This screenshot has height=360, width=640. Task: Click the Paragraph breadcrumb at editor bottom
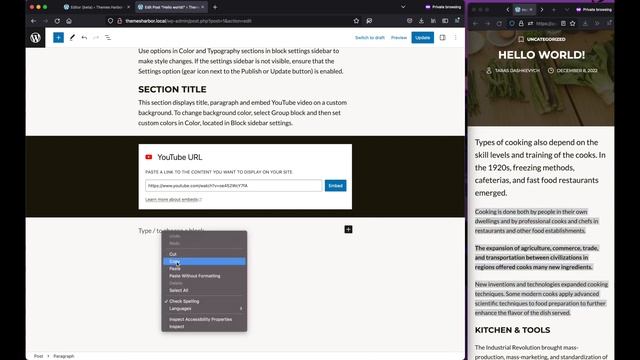pyautogui.click(x=64, y=356)
